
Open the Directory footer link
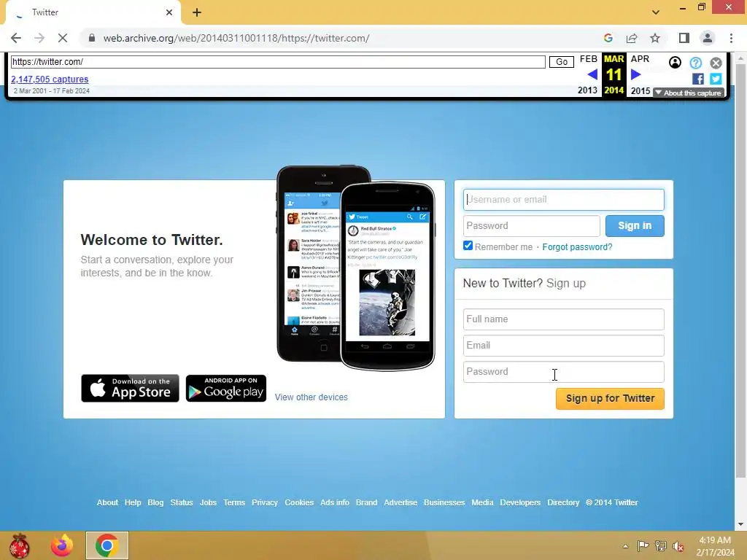(x=563, y=502)
